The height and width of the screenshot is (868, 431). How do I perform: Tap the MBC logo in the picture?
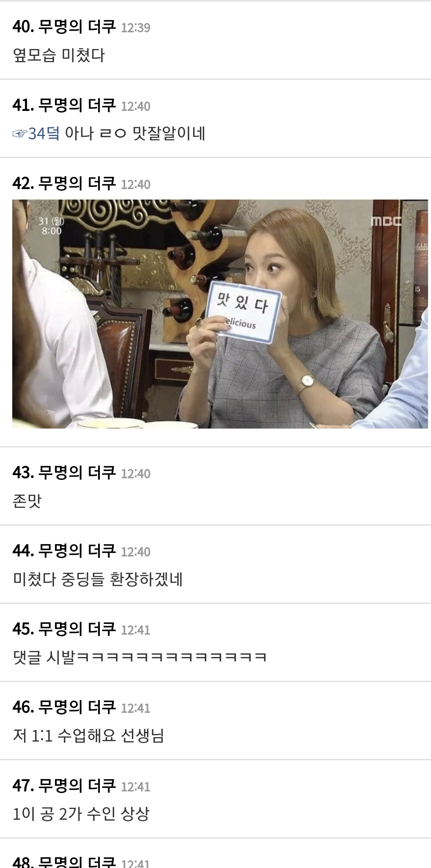[x=386, y=221]
